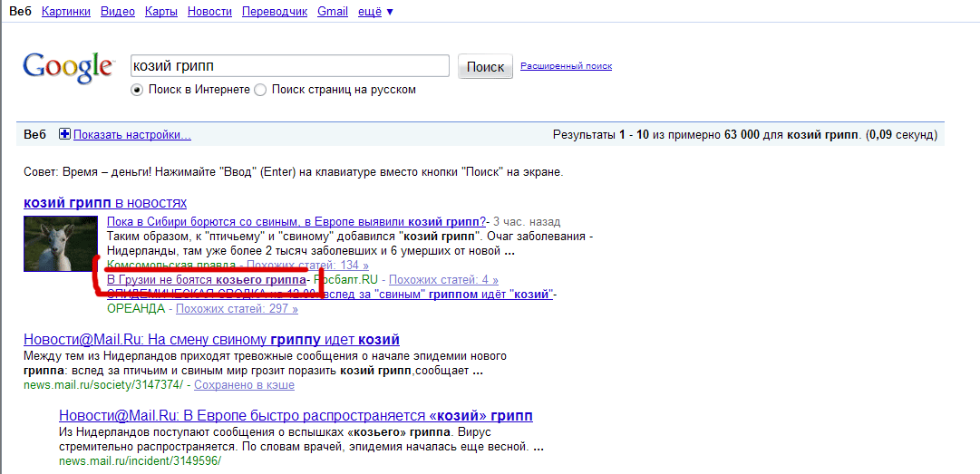Select the Поиск страниц на русском radio button
The width and height of the screenshot is (980, 474).
(260, 90)
